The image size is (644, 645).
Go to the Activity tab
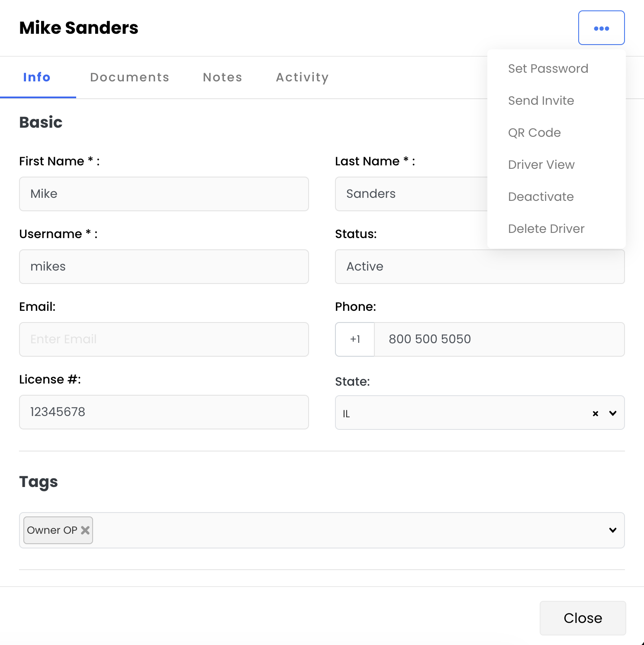point(302,77)
